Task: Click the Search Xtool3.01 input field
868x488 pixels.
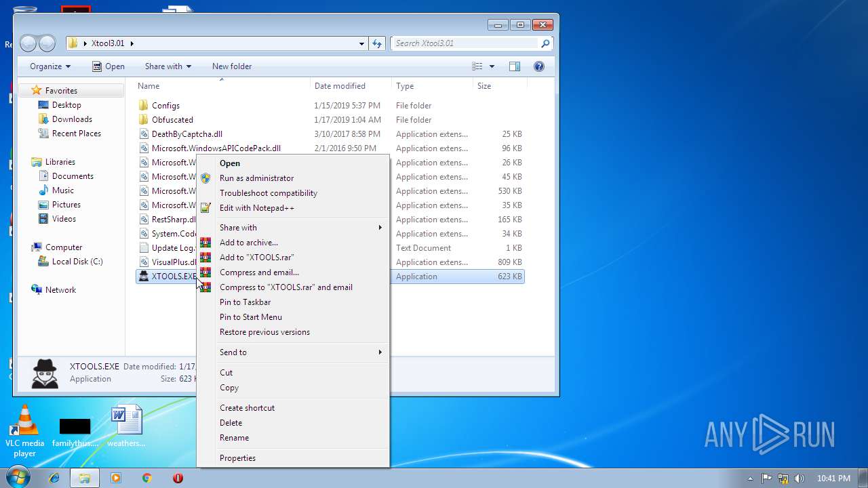Action: pyautogui.click(x=466, y=43)
